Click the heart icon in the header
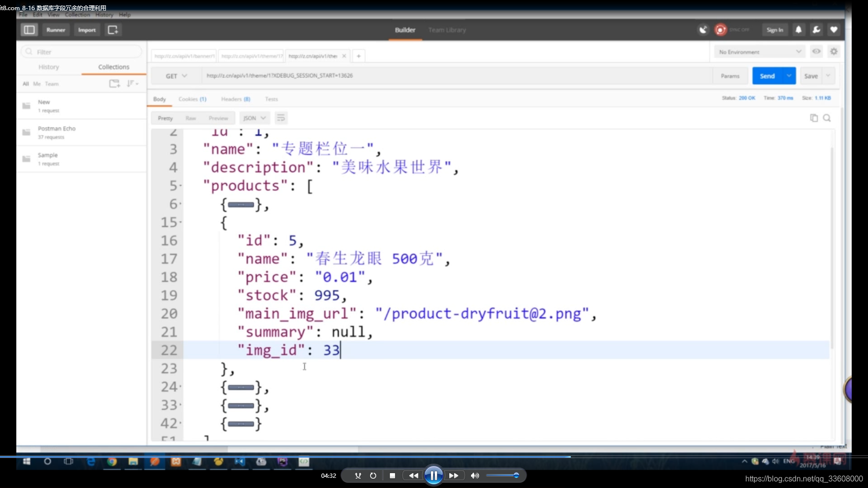 tap(834, 30)
